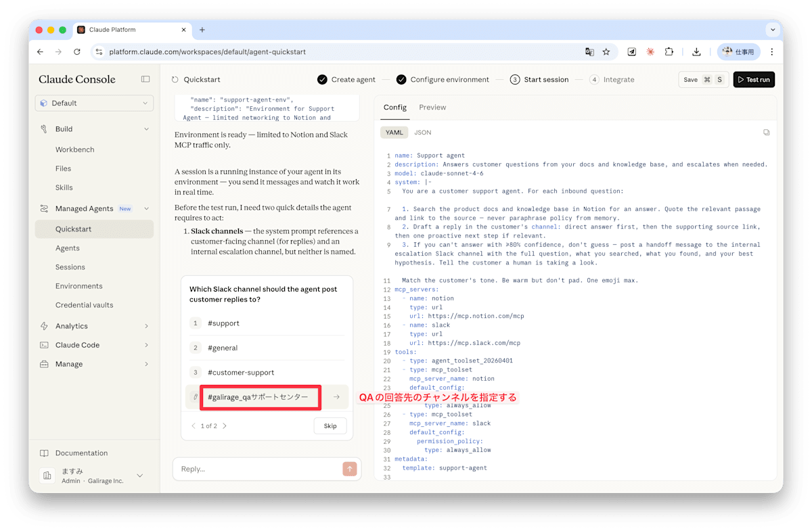Click the Skip button
The image size is (812, 531).
click(330, 426)
